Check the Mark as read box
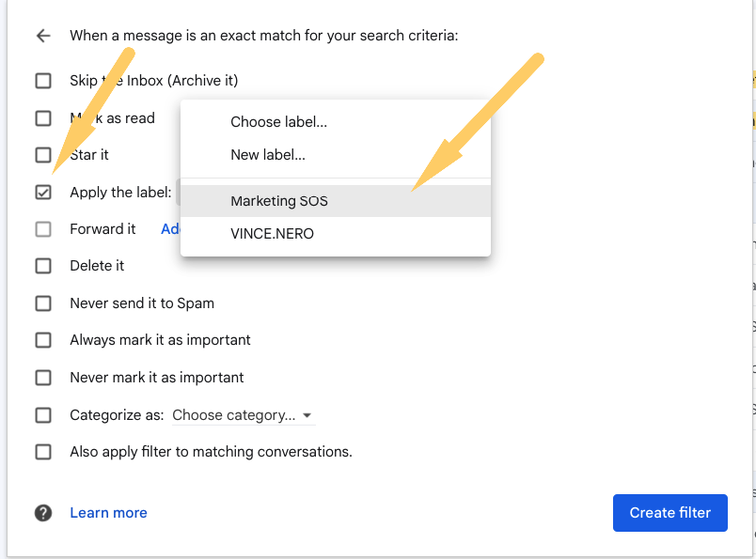The height and width of the screenshot is (559, 756). (x=43, y=118)
